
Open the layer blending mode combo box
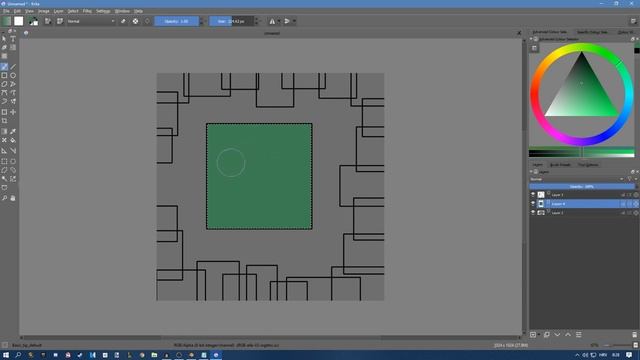(577, 179)
